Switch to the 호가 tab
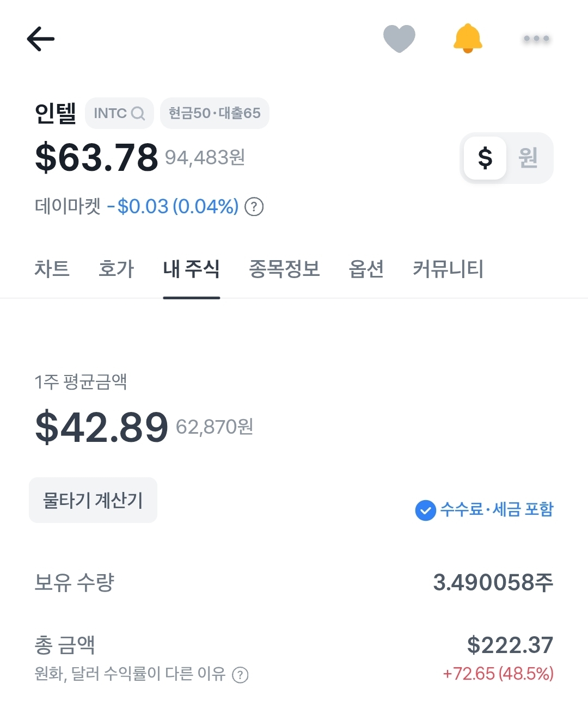The height and width of the screenshot is (708, 588). 116,269
